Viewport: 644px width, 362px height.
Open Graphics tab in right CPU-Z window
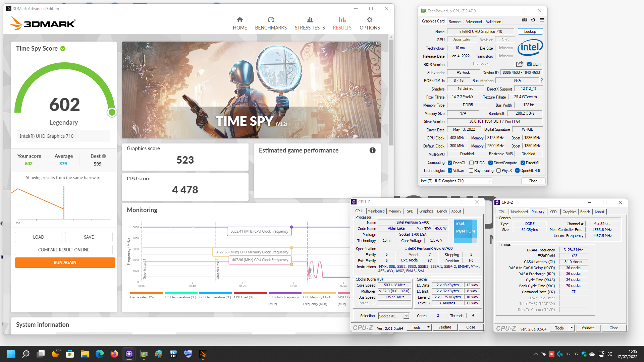569,212
